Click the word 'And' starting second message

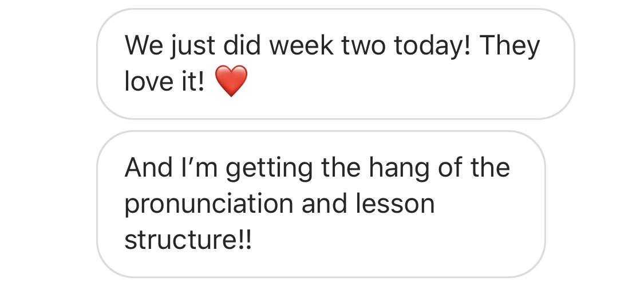point(148,168)
